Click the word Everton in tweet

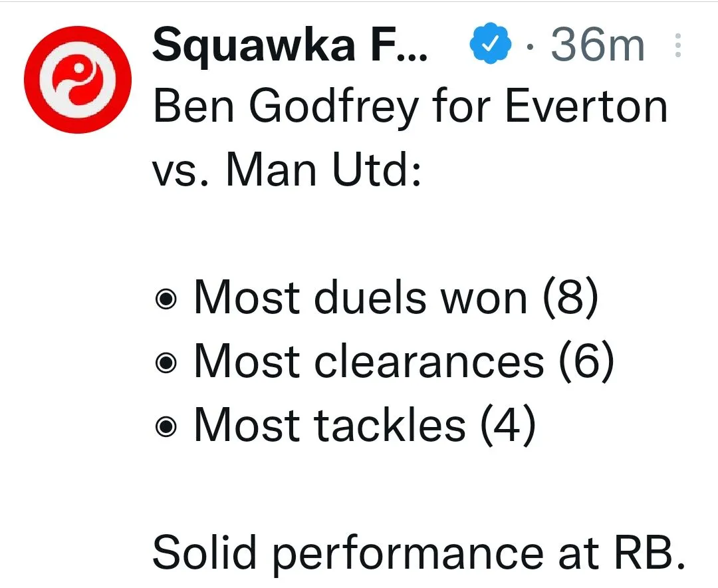coord(586,108)
